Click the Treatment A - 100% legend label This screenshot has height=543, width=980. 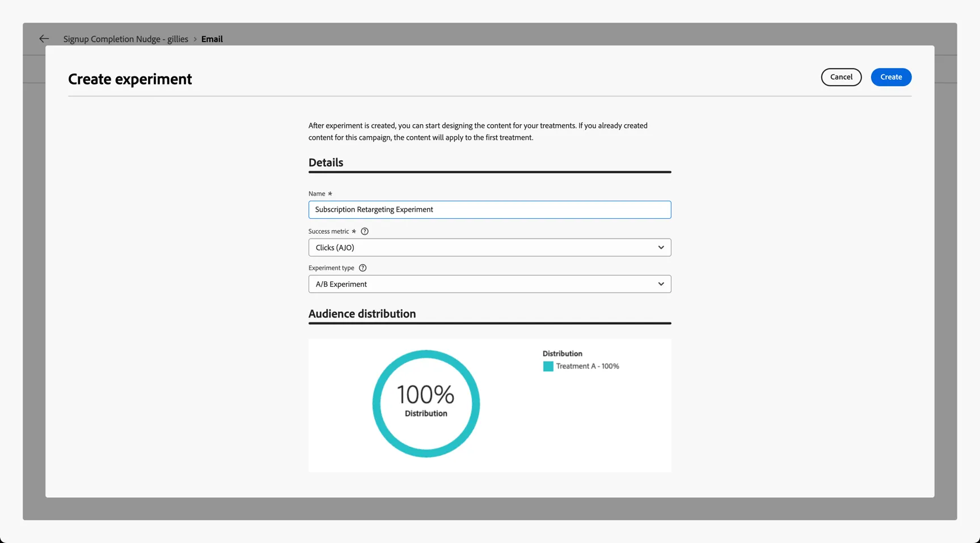coord(588,367)
